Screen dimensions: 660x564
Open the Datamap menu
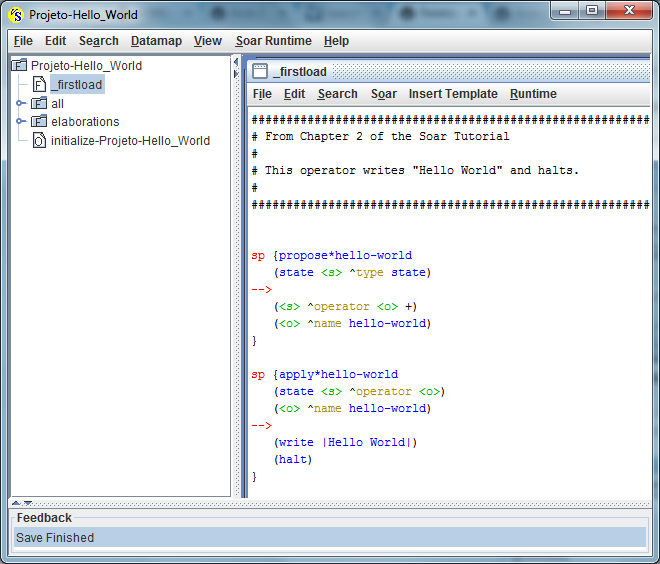(x=156, y=41)
